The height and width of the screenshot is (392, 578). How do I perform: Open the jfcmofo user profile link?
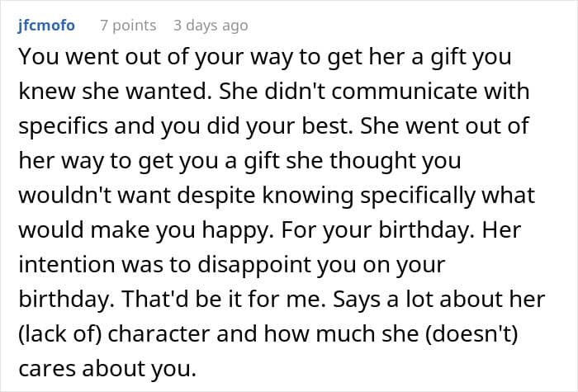pyautogui.click(x=45, y=26)
